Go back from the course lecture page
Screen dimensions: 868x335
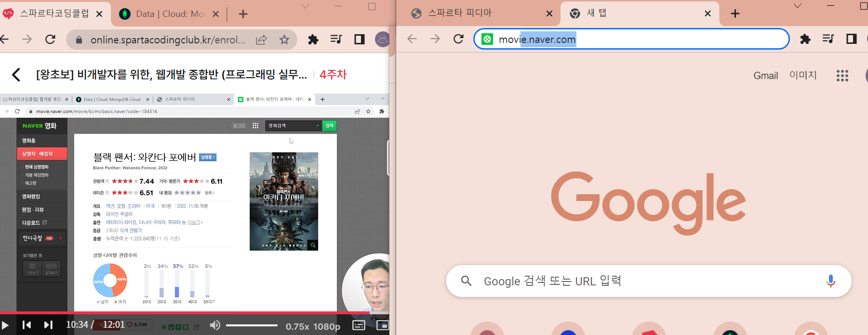tap(16, 75)
